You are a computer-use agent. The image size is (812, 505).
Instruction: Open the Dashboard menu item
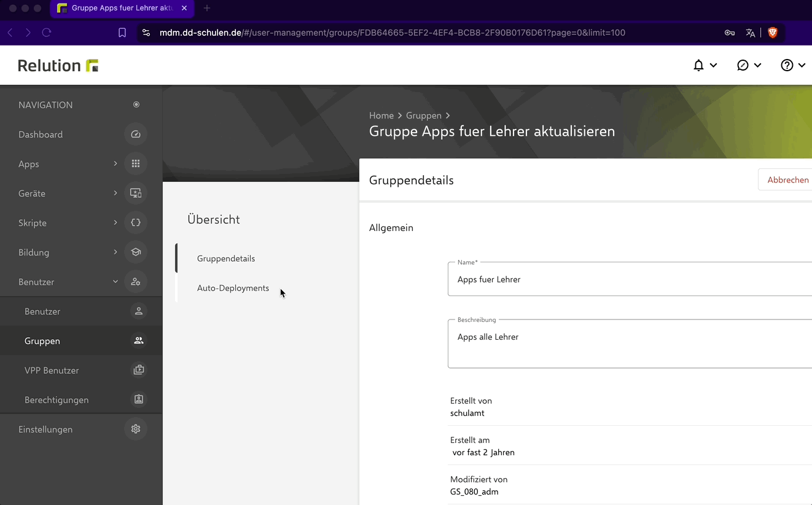81,135
